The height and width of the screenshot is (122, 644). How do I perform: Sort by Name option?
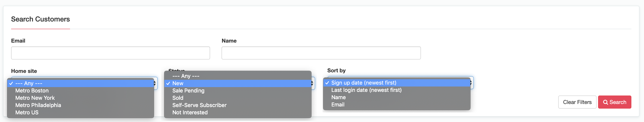point(397,97)
